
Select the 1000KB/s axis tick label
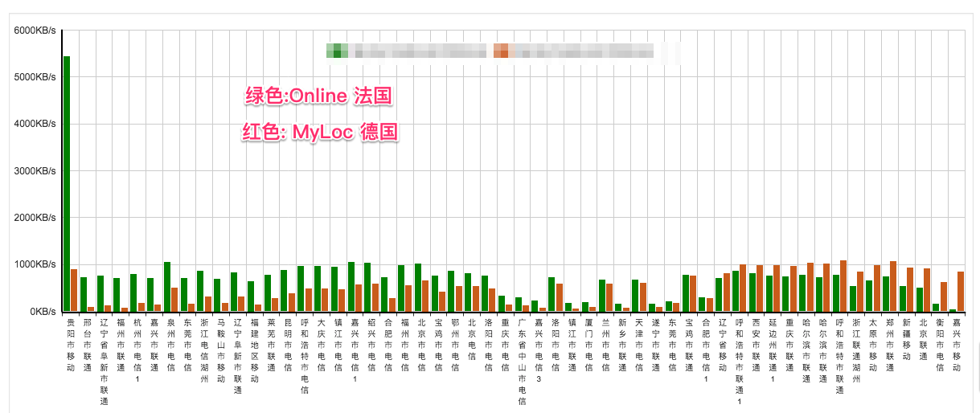[x=34, y=264]
